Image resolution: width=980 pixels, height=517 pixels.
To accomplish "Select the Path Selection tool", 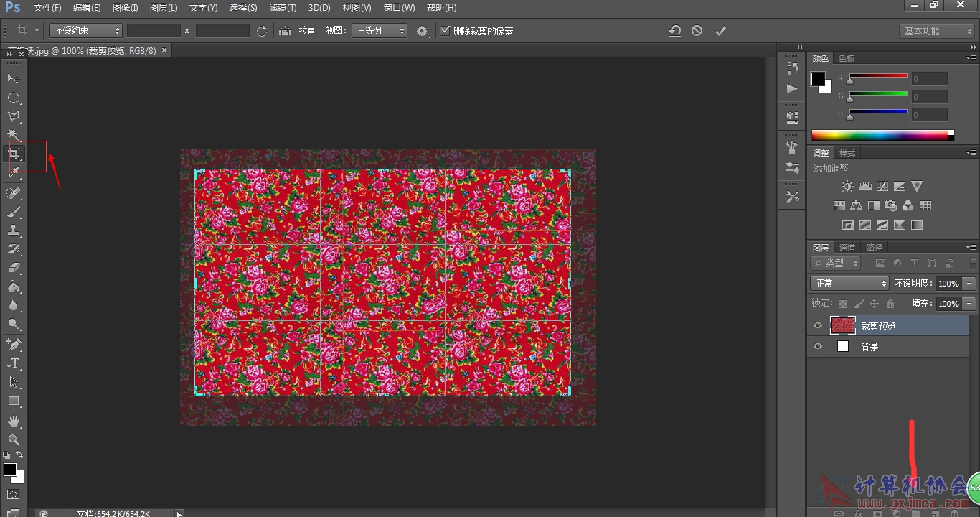I will click(x=14, y=382).
